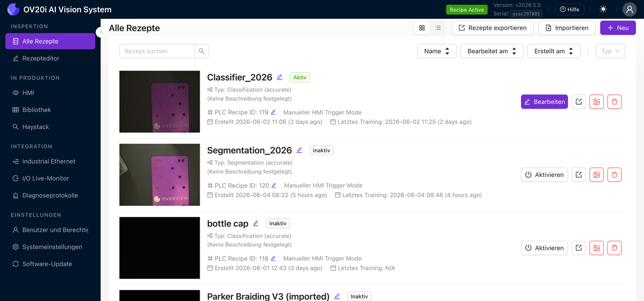
Task: Click Inaktiv tag on bottle cap
Action: pos(278,224)
